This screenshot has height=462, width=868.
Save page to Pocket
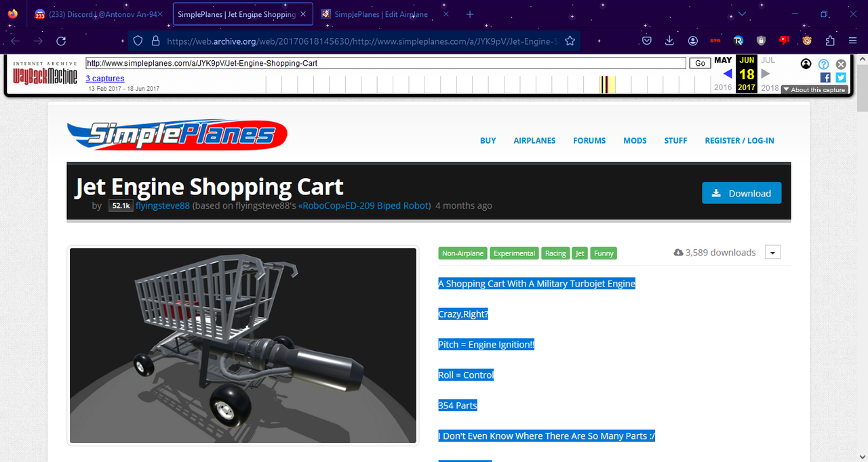(647, 41)
